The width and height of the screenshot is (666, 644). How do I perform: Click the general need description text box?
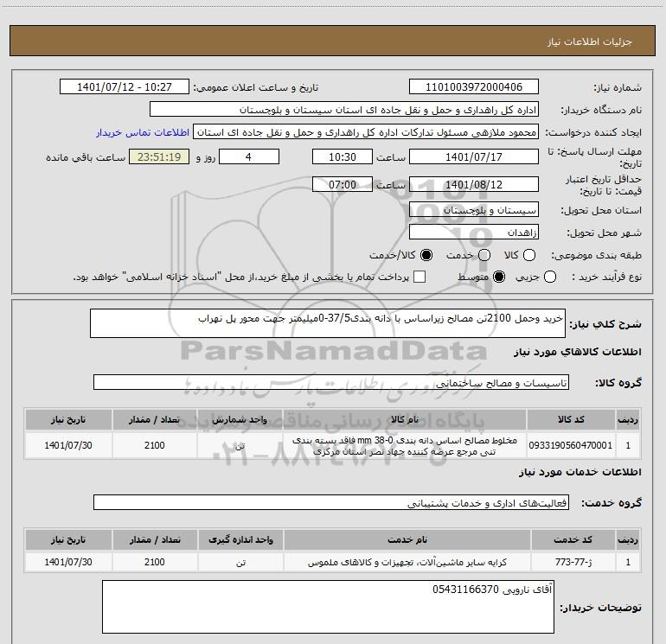(x=328, y=323)
